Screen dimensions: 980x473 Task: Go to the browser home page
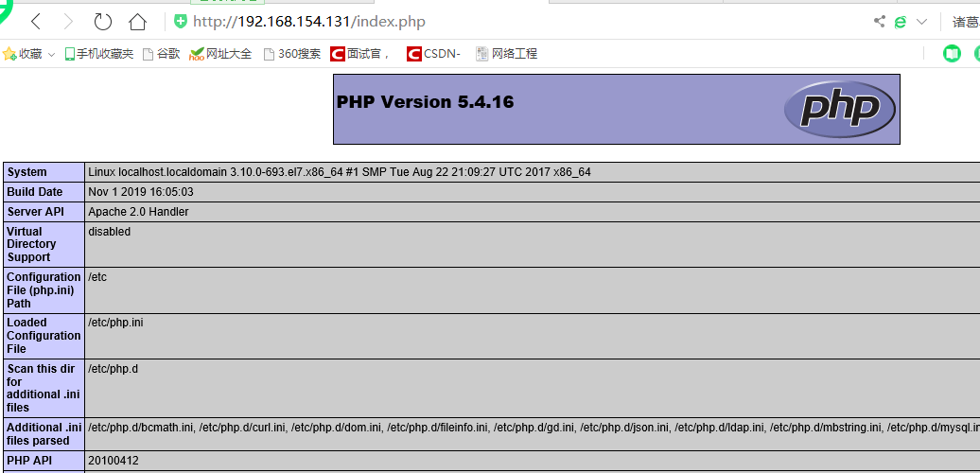pos(138,22)
